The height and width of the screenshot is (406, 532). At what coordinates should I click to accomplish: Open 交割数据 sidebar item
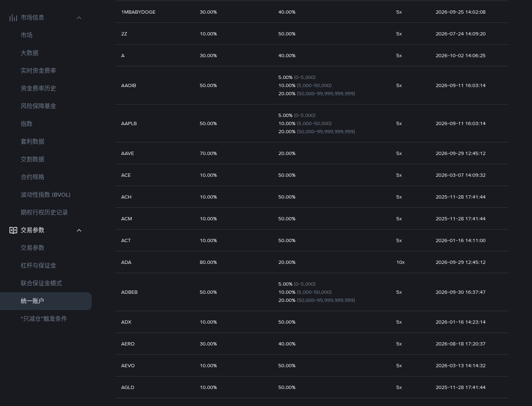click(x=33, y=159)
